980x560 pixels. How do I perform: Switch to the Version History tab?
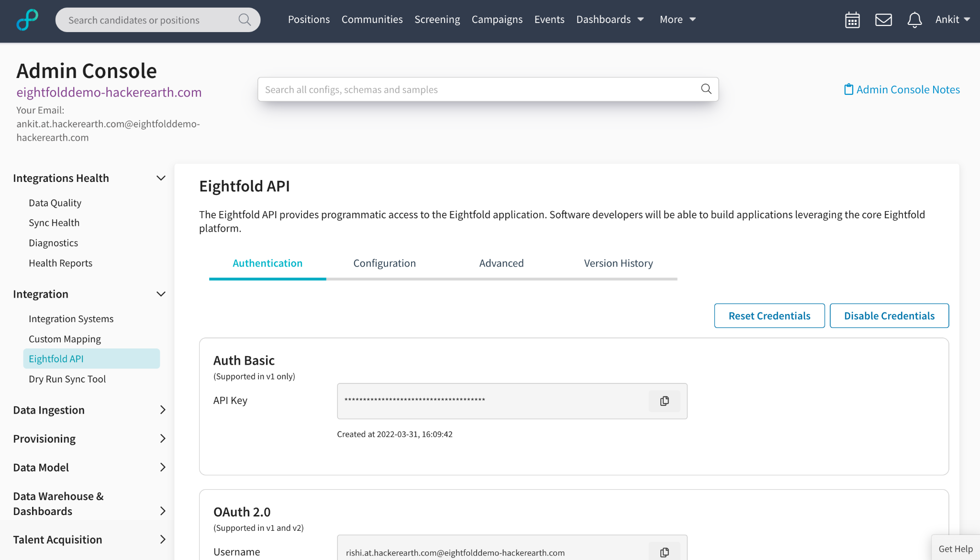point(618,263)
